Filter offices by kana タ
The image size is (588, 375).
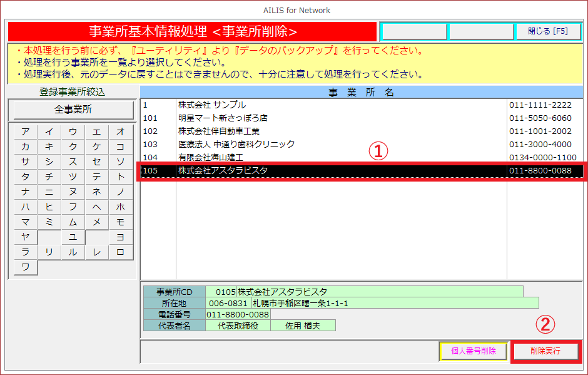26,177
